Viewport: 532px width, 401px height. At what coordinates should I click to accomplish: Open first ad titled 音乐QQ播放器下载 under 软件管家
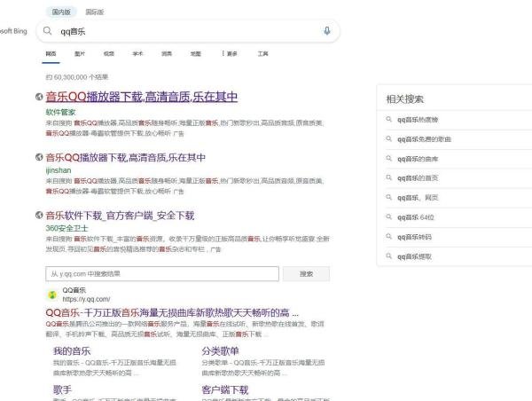[x=142, y=97]
